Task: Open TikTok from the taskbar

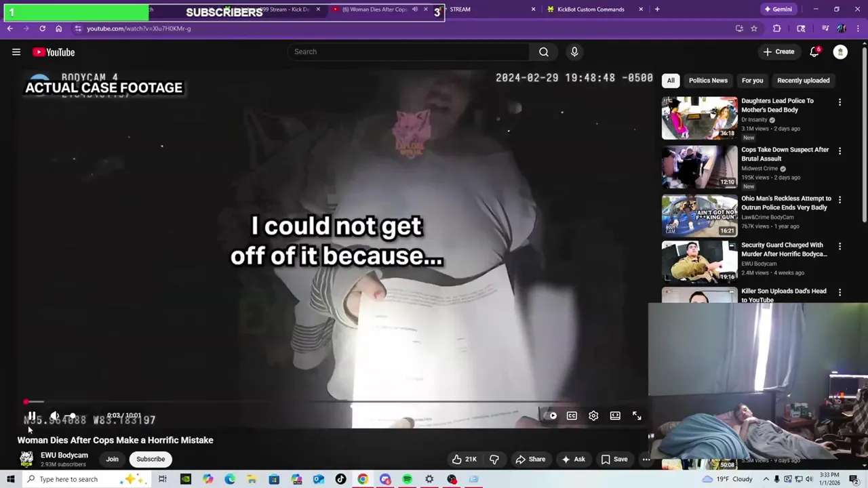Action: pyautogui.click(x=340, y=479)
